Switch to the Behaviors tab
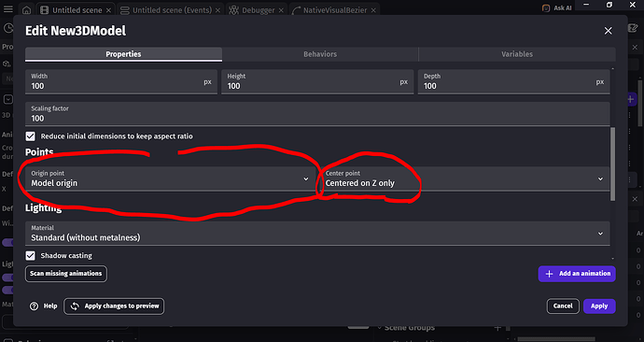 coord(320,54)
